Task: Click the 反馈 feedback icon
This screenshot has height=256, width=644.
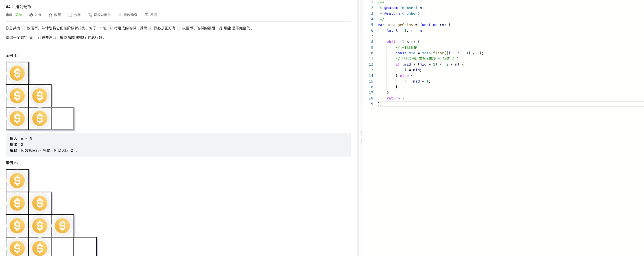Action: point(147,15)
